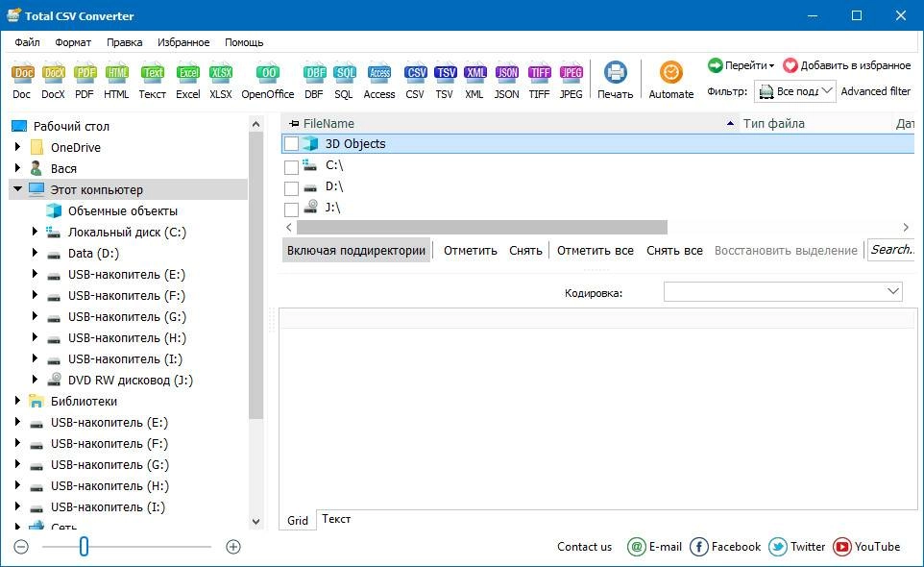
Task: Switch to the Текст preview tab
Action: 336,519
